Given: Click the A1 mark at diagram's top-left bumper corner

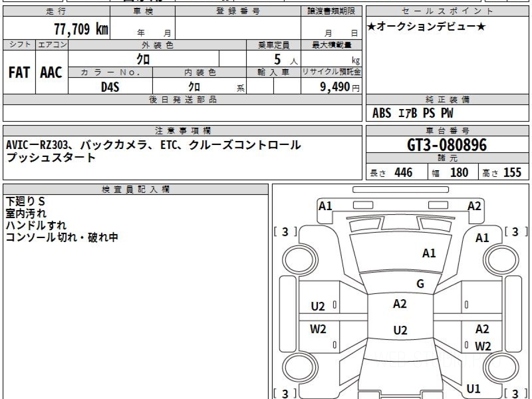Looking at the screenshot, I should pyautogui.click(x=325, y=206).
